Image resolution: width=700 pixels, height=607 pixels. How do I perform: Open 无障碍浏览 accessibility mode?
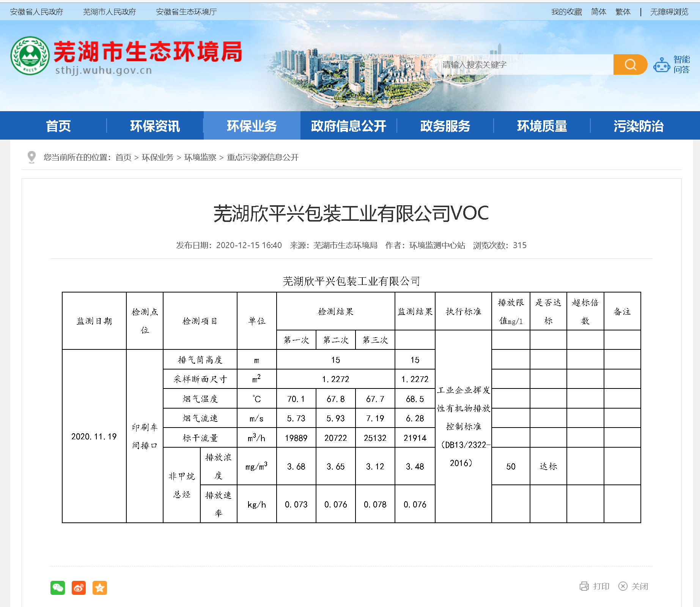pos(669,12)
